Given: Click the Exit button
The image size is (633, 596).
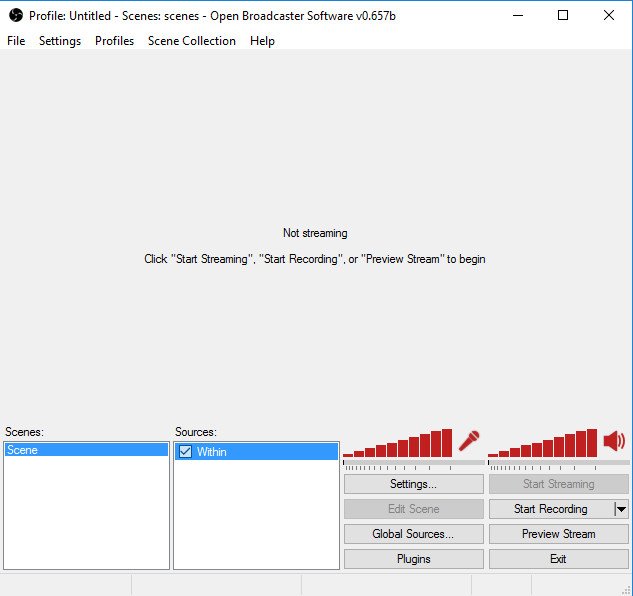Looking at the screenshot, I should (x=559, y=559).
